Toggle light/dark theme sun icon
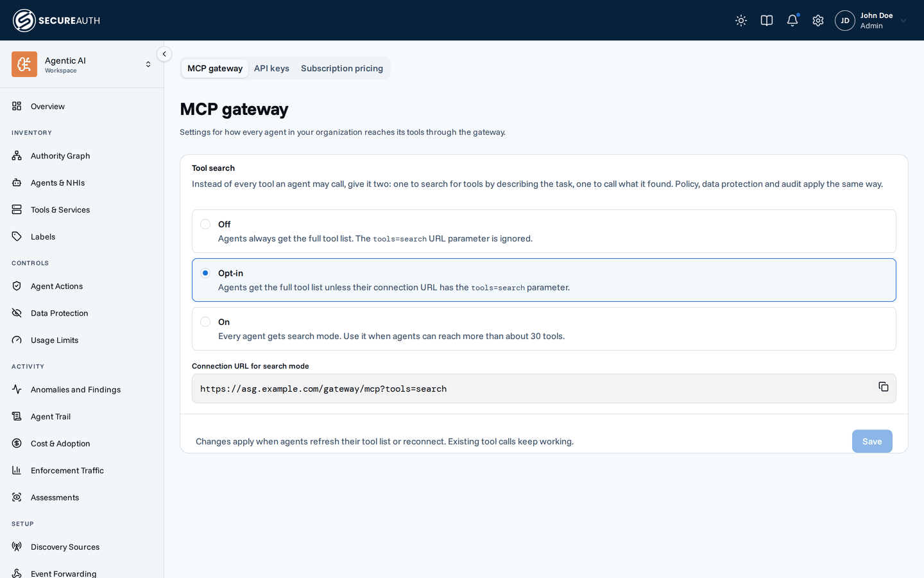 741,21
